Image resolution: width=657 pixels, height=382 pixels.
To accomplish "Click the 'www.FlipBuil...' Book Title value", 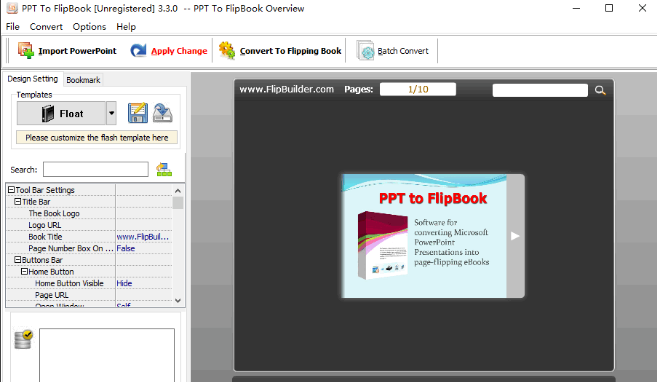I will pos(143,237).
